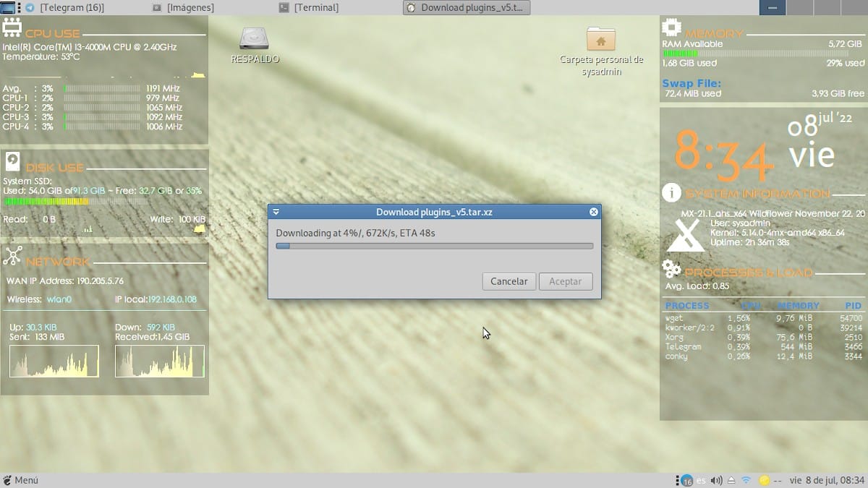Click the yellow power manager tray icon
This screenshot has width=868, height=488.
(x=764, y=480)
